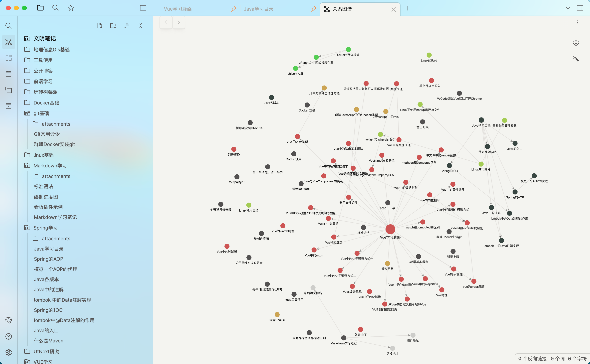Open command palette terminal icon
The height and width of the screenshot is (364, 590).
coord(8,106)
